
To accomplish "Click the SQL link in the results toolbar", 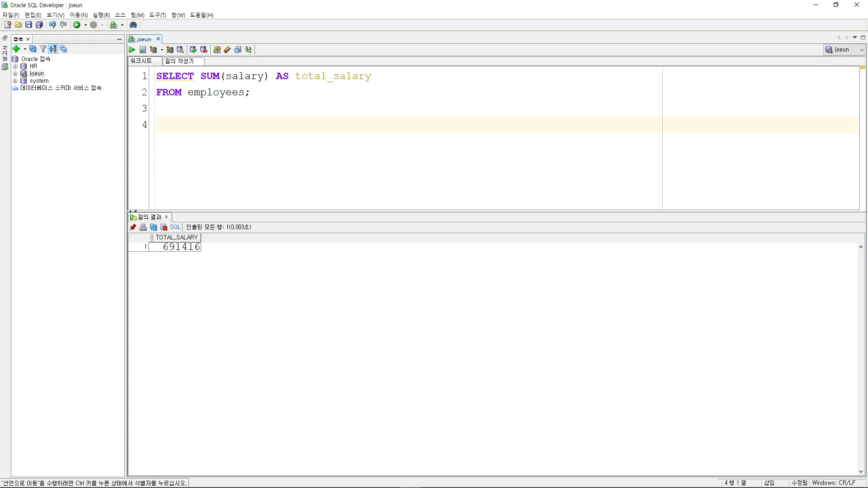I will [175, 227].
